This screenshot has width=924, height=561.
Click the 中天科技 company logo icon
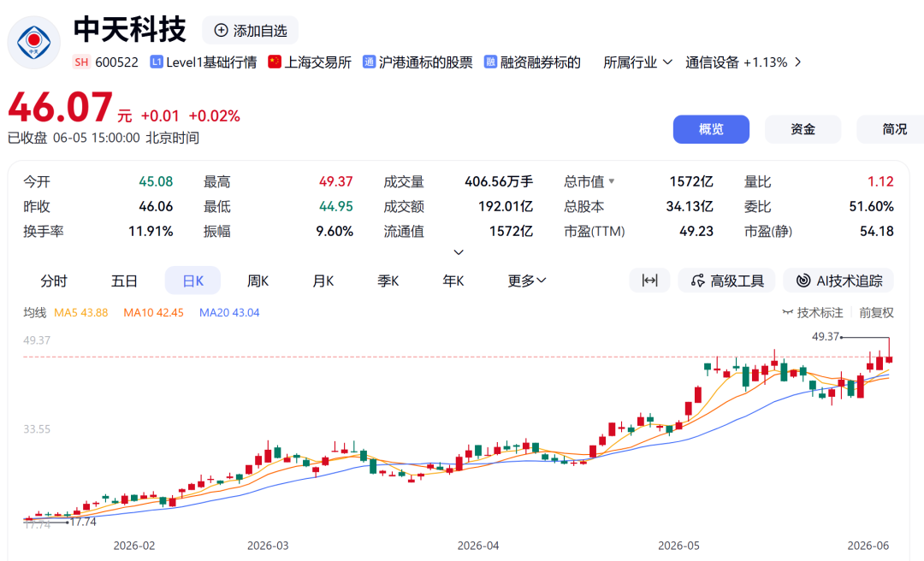[x=33, y=42]
